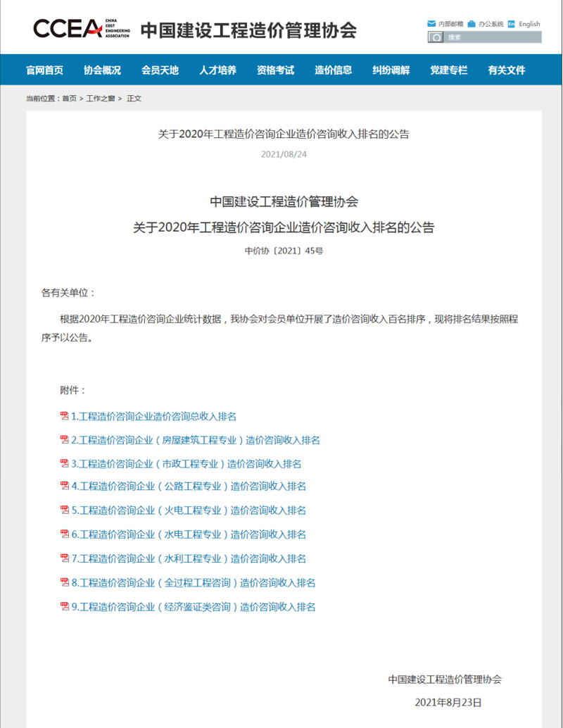Go to 工作之窗 in breadcrumb
This screenshot has height=728, width=563.
click(x=100, y=99)
